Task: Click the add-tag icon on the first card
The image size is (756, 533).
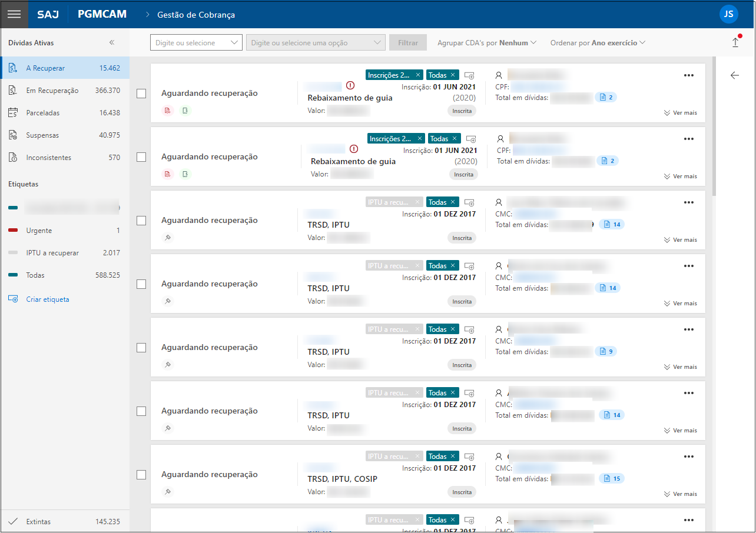Action: pos(469,75)
